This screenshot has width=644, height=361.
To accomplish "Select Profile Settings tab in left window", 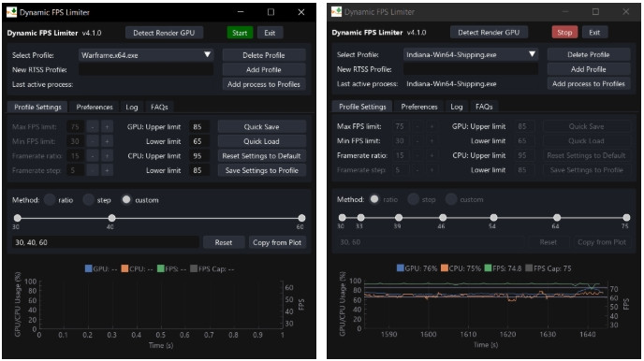I will (37, 107).
